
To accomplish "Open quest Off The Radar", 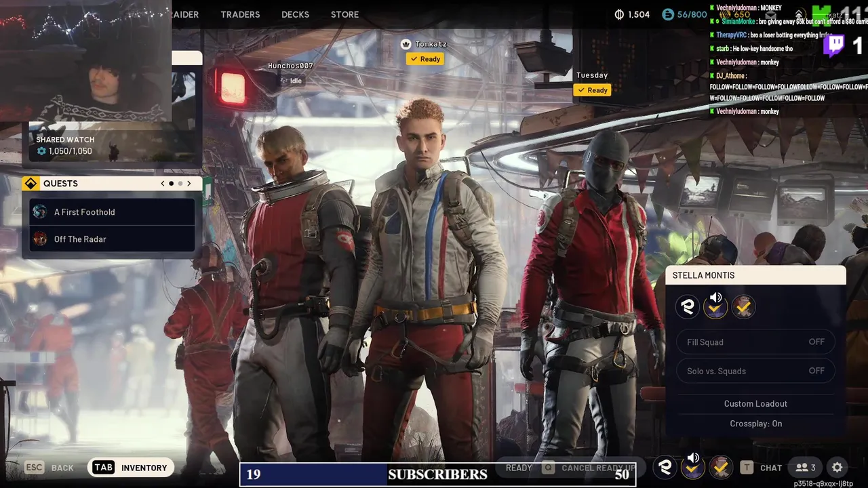I will 112,239.
